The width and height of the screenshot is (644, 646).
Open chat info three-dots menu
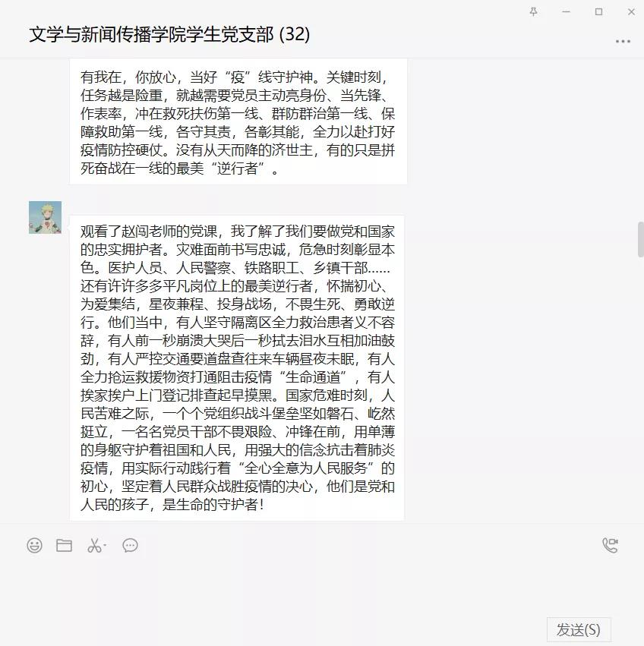tap(623, 41)
